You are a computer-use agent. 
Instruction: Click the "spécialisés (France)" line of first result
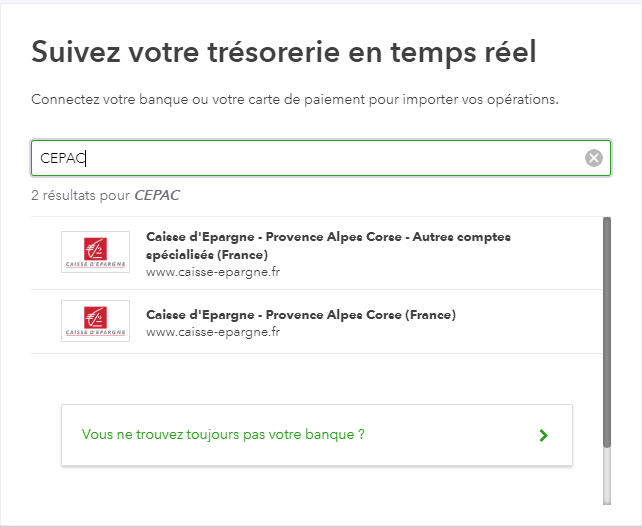tap(207, 254)
